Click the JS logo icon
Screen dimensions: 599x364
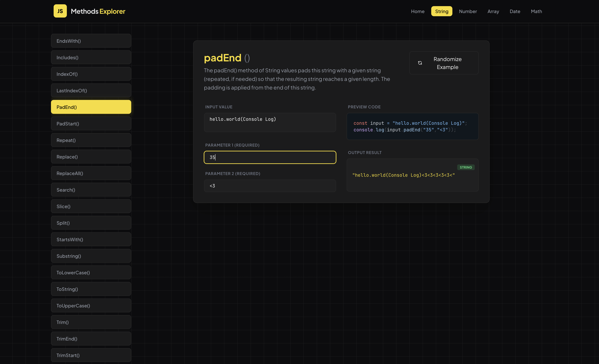click(60, 11)
